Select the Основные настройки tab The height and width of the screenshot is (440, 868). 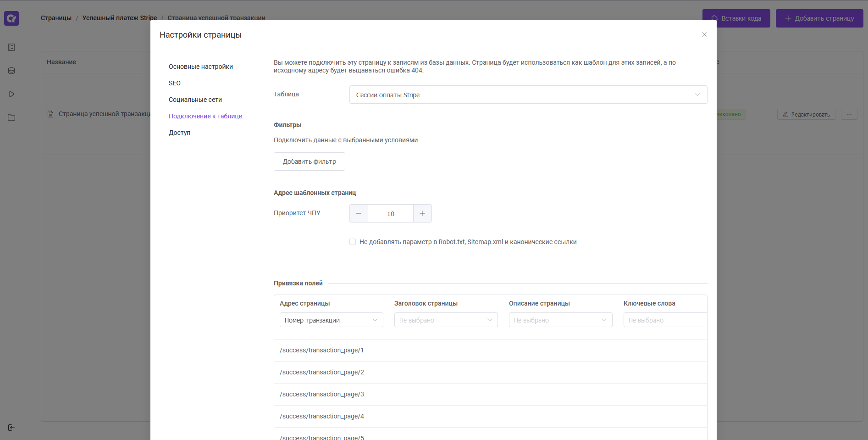point(201,67)
